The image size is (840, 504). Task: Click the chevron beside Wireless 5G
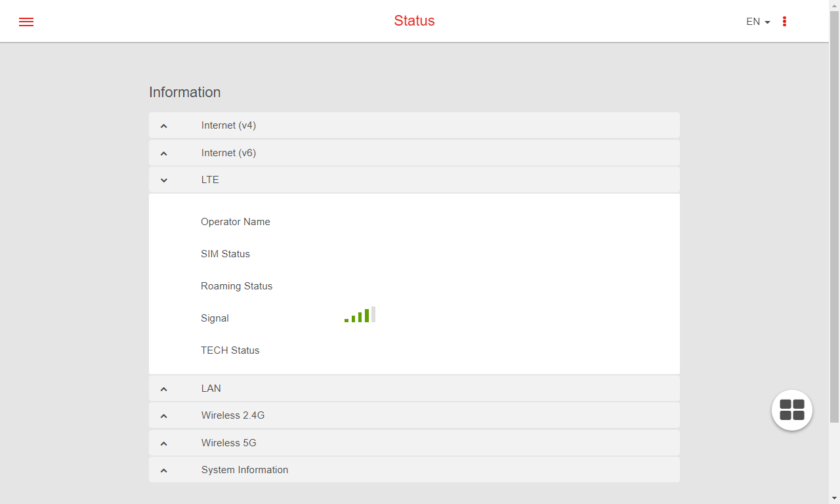click(x=164, y=444)
